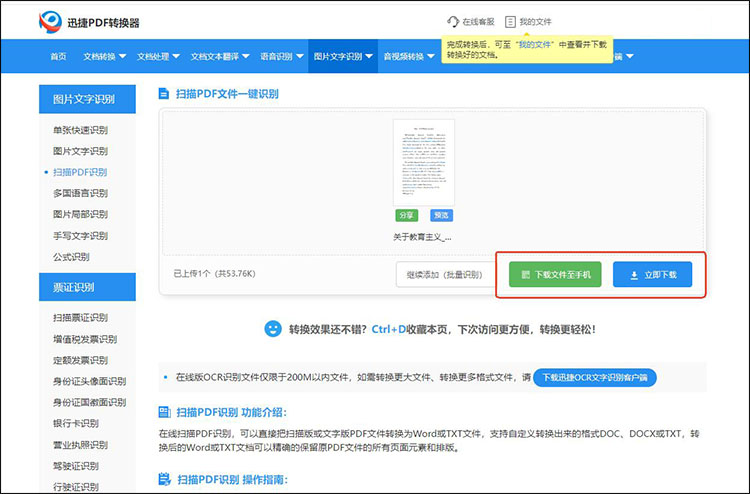The width and height of the screenshot is (750, 494).
Task: Expand the 文档转换 dropdown arrow
Action: 122,56
